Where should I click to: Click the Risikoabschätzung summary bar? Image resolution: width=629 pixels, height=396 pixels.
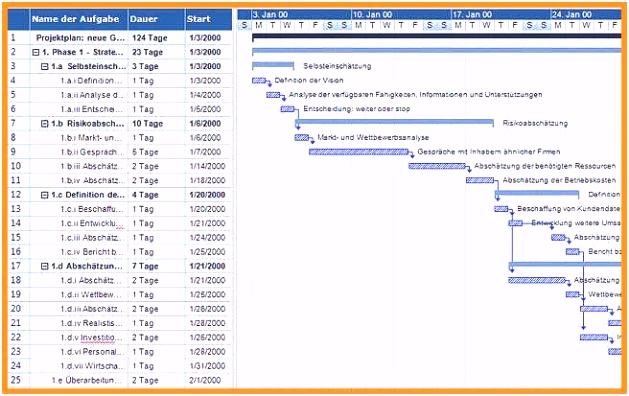click(x=394, y=122)
